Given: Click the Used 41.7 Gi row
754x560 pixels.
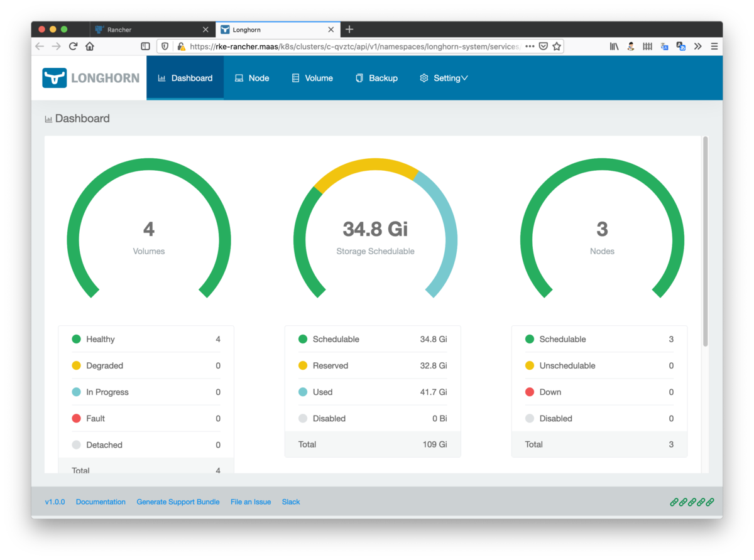Looking at the screenshot, I should pyautogui.click(x=373, y=392).
